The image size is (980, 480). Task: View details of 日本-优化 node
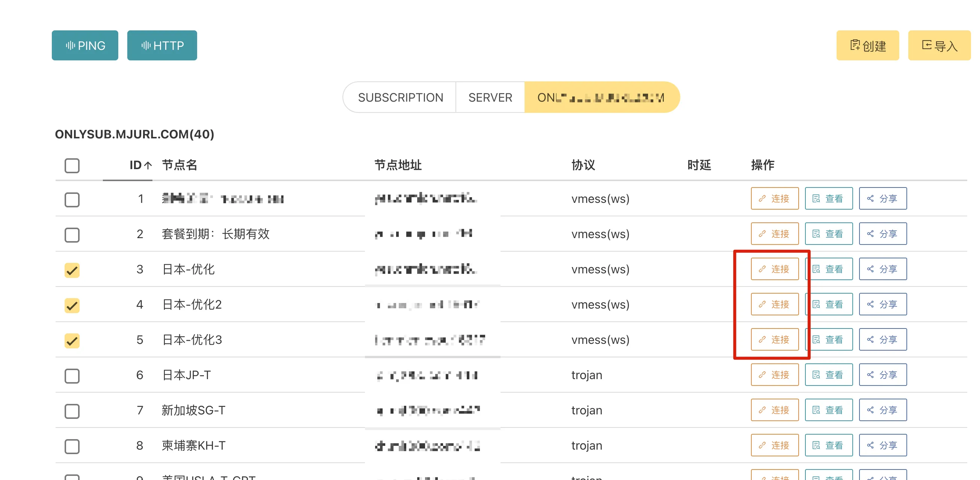point(828,269)
